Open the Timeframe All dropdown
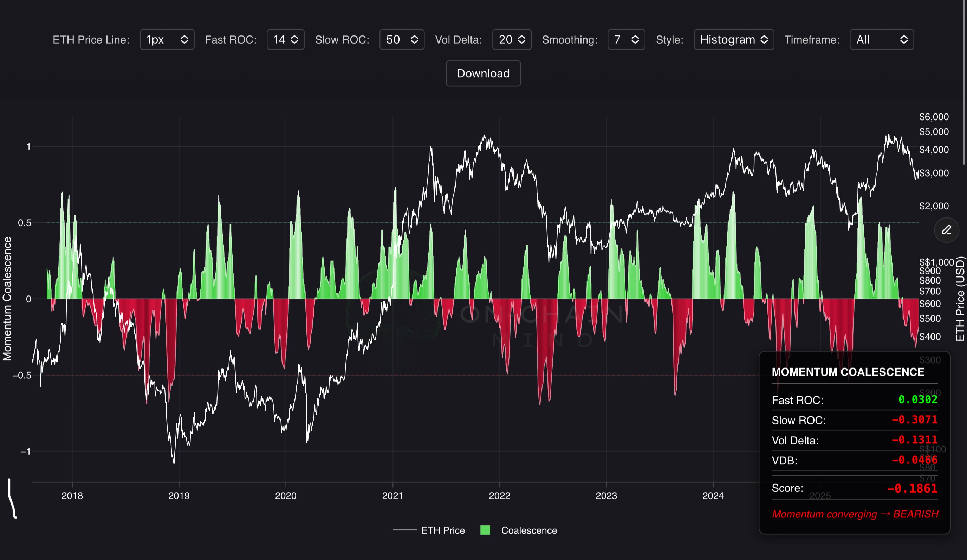Screen dimensions: 967x560 881,39
